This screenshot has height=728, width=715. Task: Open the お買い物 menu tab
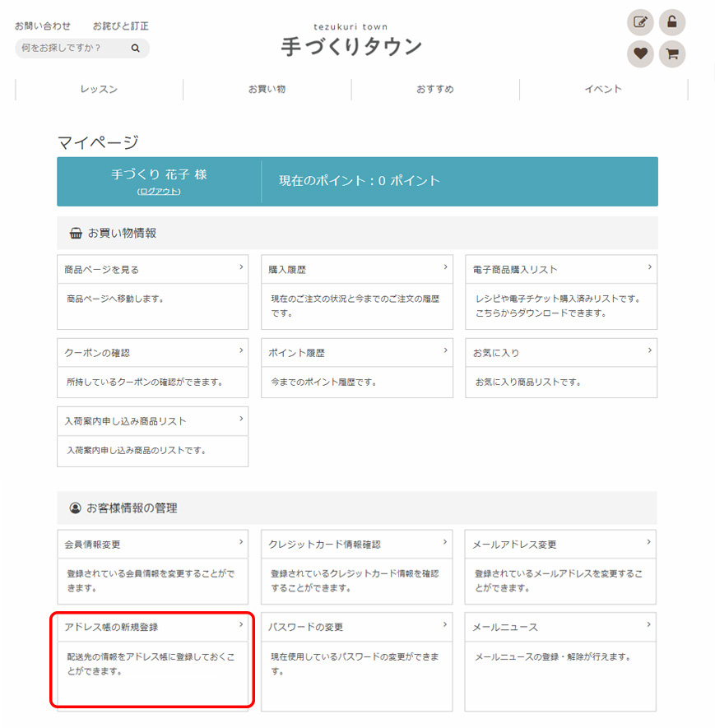tap(267, 89)
